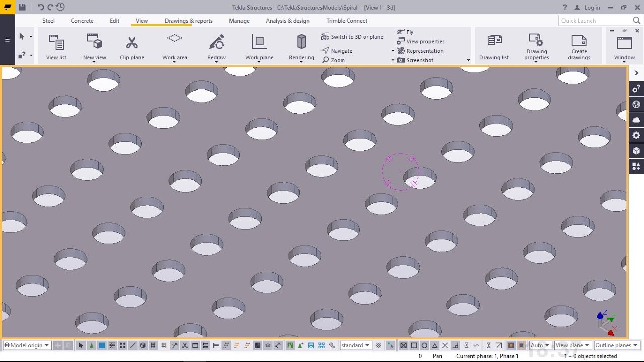The width and height of the screenshot is (644, 362).
Task: Click the Representation command
Action: point(420,51)
